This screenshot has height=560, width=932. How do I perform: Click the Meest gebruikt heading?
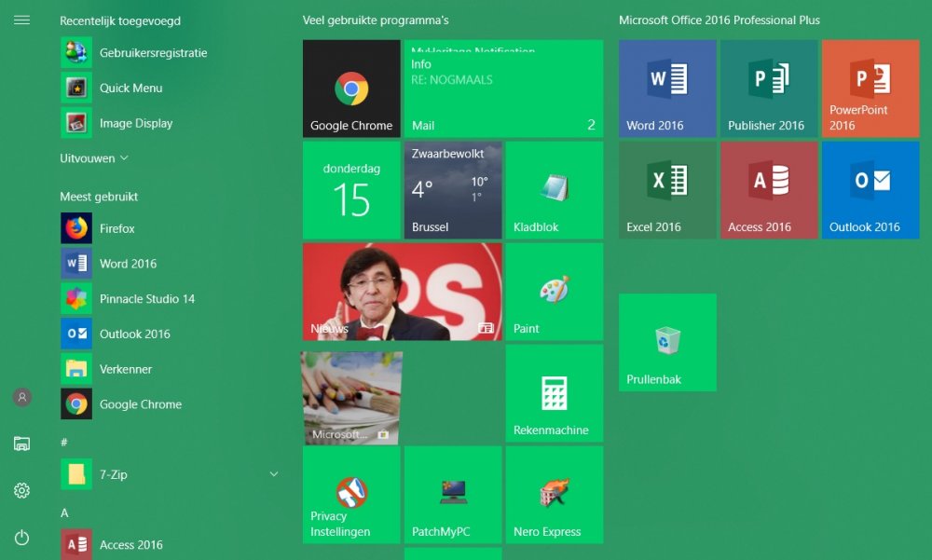pos(99,197)
